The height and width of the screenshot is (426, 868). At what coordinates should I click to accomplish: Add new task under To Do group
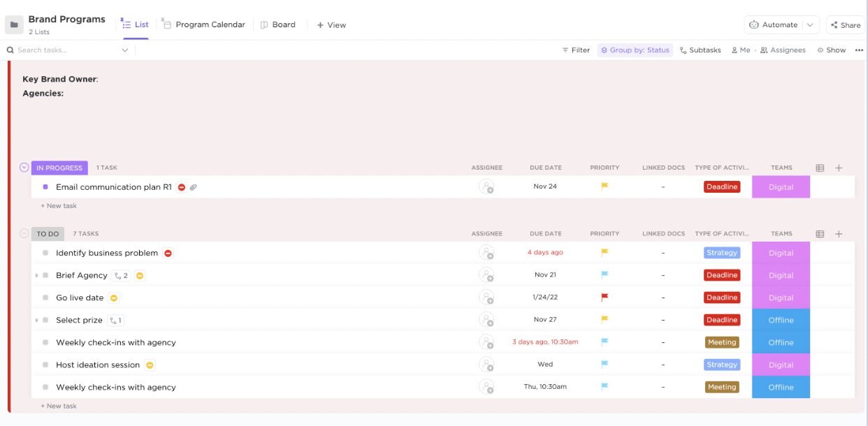tap(59, 406)
